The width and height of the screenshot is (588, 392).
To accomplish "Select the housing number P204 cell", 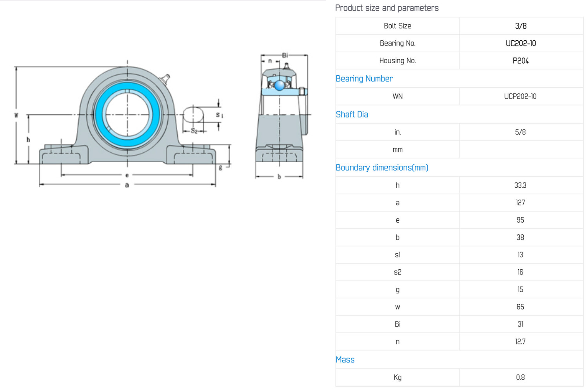I will [521, 60].
